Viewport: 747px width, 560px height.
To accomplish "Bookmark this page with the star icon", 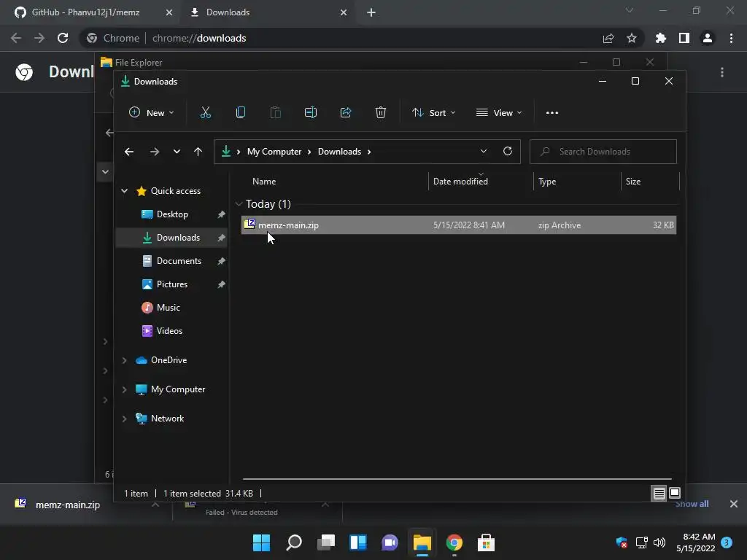I will tap(632, 38).
